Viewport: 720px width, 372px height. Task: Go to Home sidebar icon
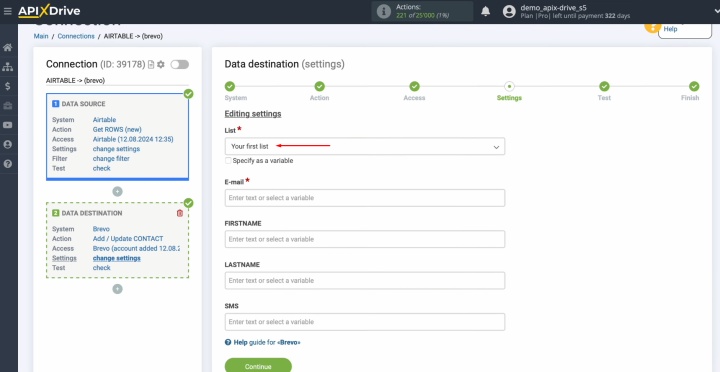[7, 47]
